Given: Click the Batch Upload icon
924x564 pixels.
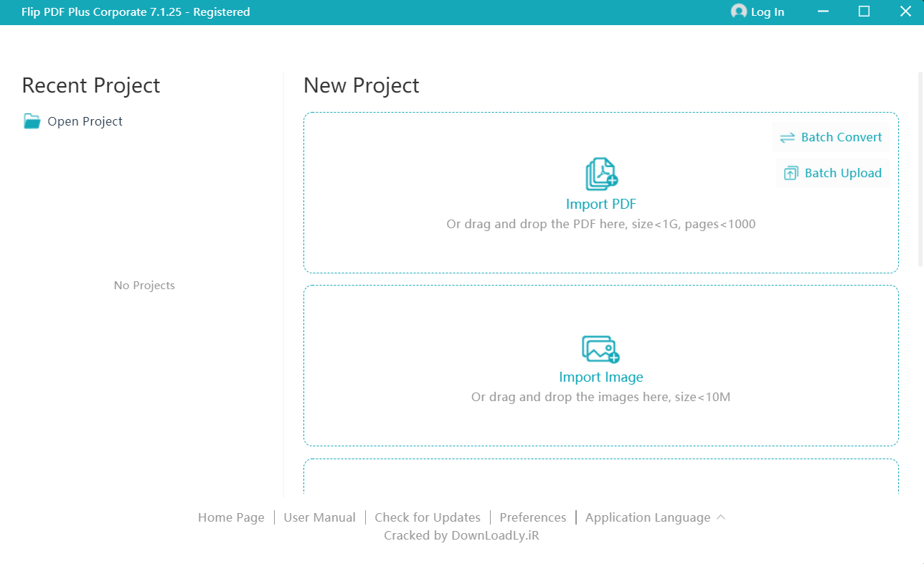Looking at the screenshot, I should pos(791,173).
